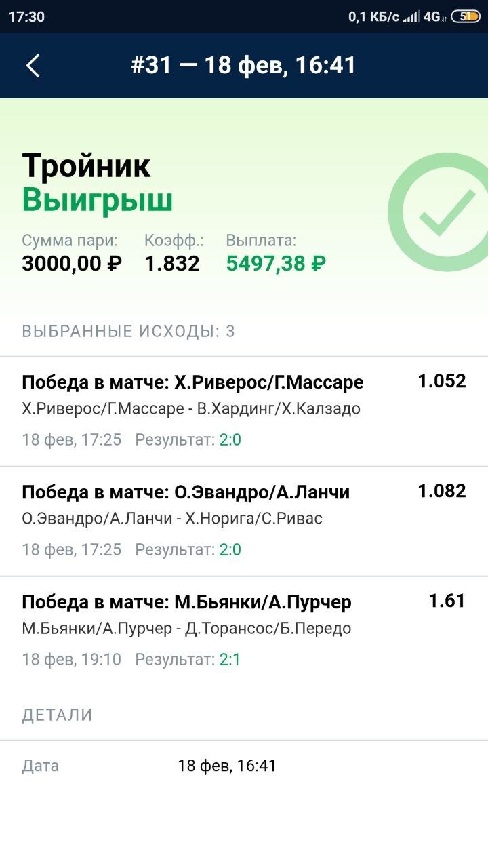Tap the green Выигрыш status label
This screenshot has height=868, width=488.
tap(98, 201)
